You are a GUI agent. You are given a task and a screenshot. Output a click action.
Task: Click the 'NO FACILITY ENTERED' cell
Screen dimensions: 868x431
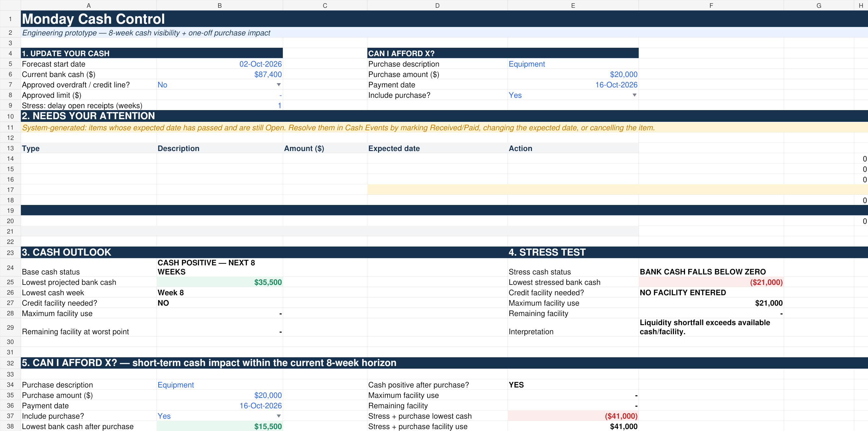(683, 293)
